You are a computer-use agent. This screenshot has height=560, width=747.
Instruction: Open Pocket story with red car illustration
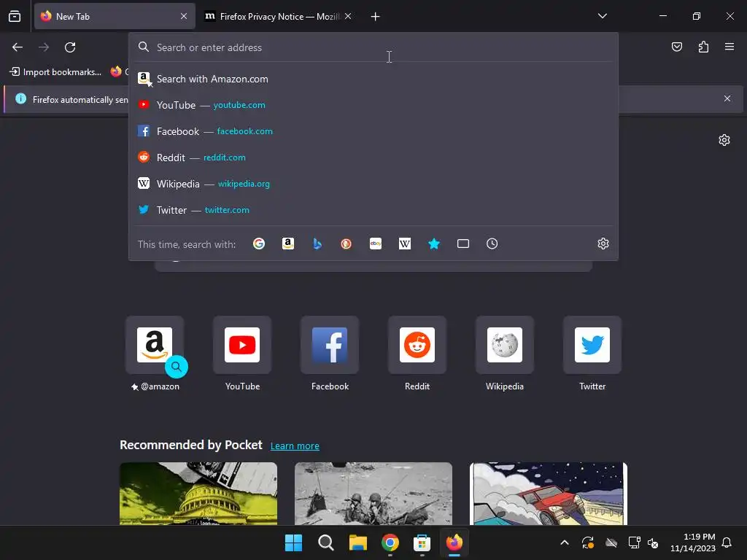click(x=549, y=494)
